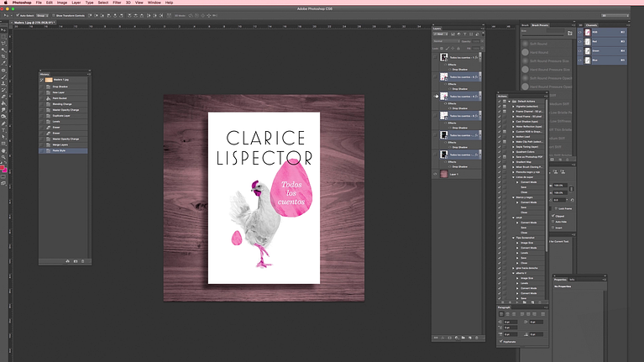Screen dimensions: 644x362
Task: Switch to the Brush Presets tab
Action: [540, 25]
